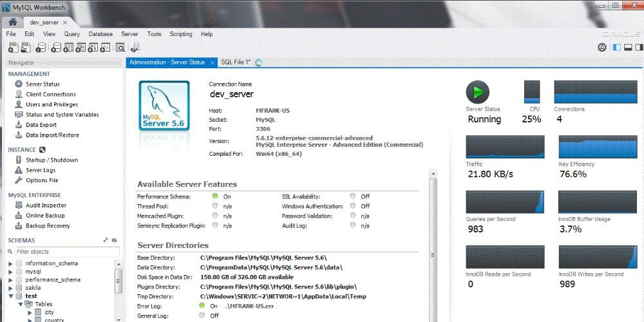The height and width of the screenshot is (322, 644).
Task: Toggle the left sidebar panel visibility
Action: click(x=617, y=48)
